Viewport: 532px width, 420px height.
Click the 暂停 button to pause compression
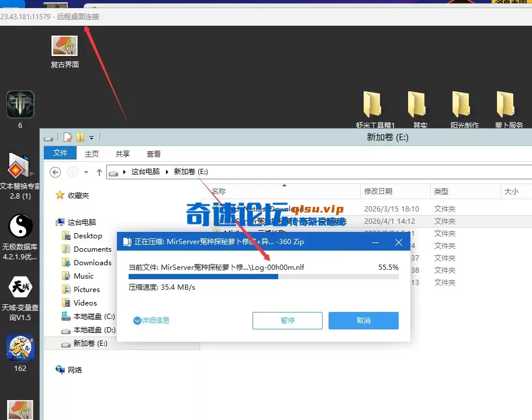[x=287, y=320]
